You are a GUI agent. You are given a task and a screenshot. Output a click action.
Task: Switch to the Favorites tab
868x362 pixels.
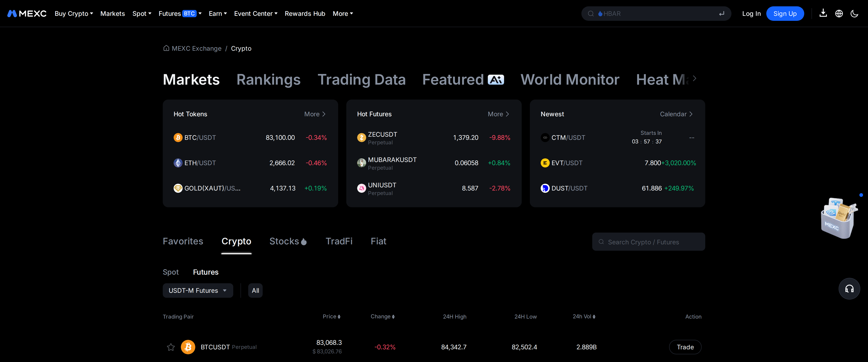click(x=183, y=241)
